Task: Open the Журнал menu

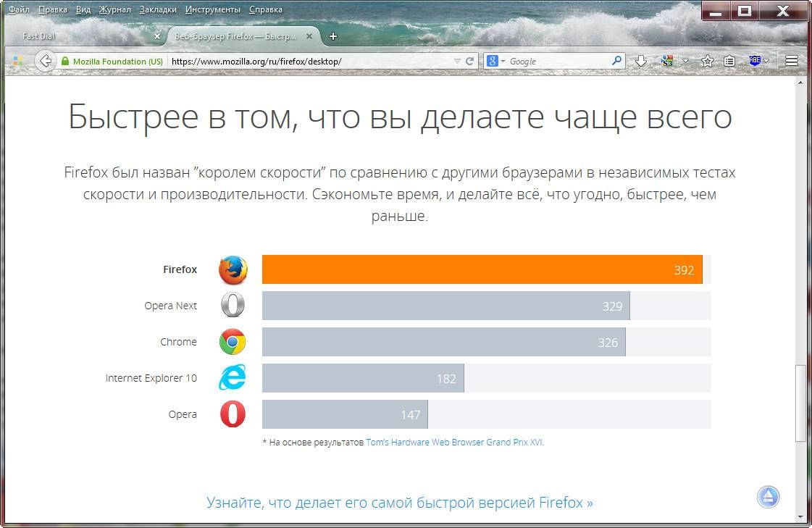Action: point(115,9)
